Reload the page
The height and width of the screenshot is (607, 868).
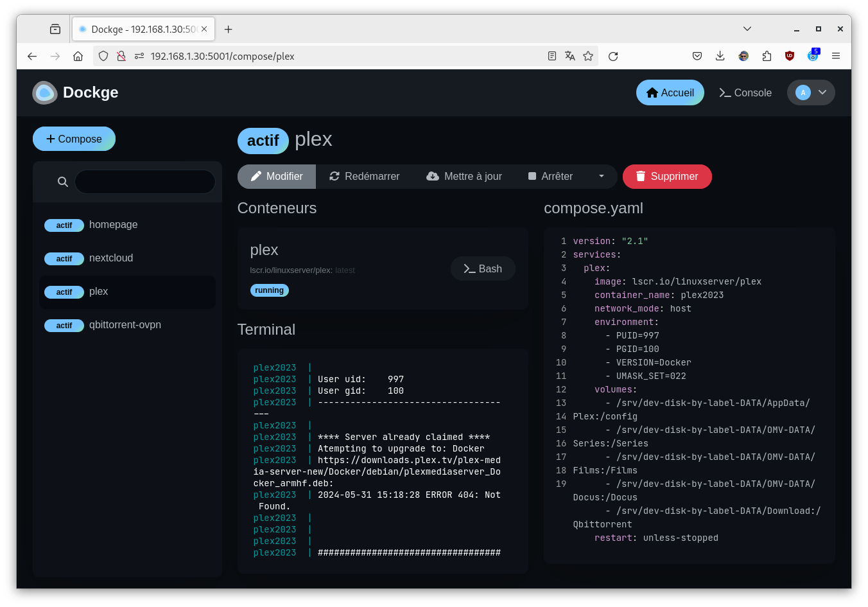tap(613, 56)
